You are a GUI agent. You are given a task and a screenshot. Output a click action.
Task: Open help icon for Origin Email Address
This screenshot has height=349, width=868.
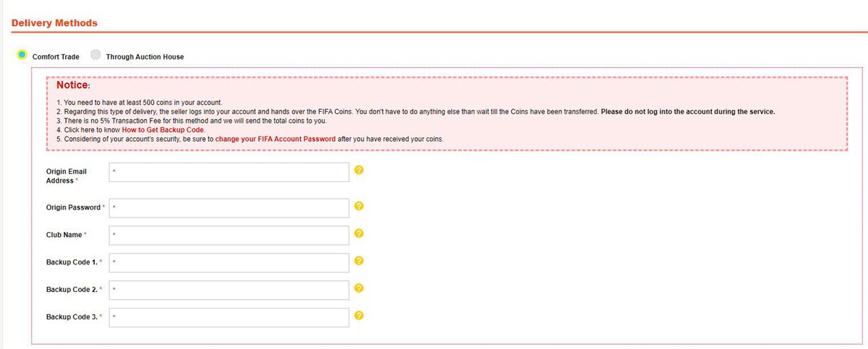tap(359, 171)
